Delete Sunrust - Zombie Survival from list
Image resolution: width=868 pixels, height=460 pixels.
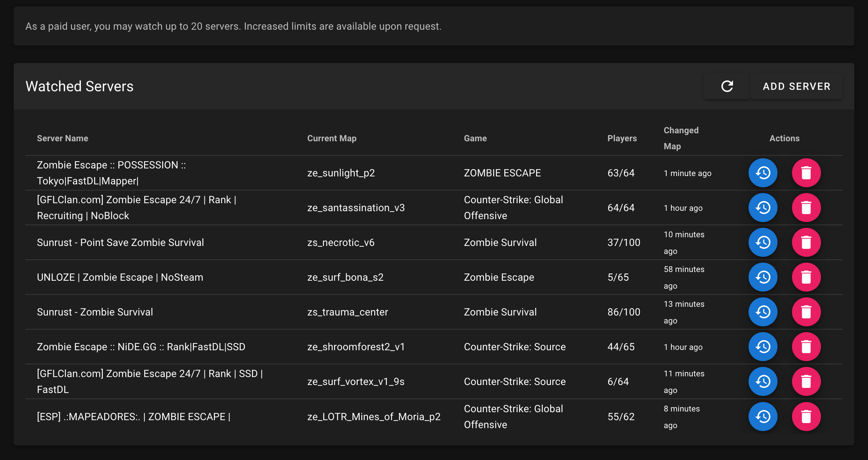tap(806, 312)
